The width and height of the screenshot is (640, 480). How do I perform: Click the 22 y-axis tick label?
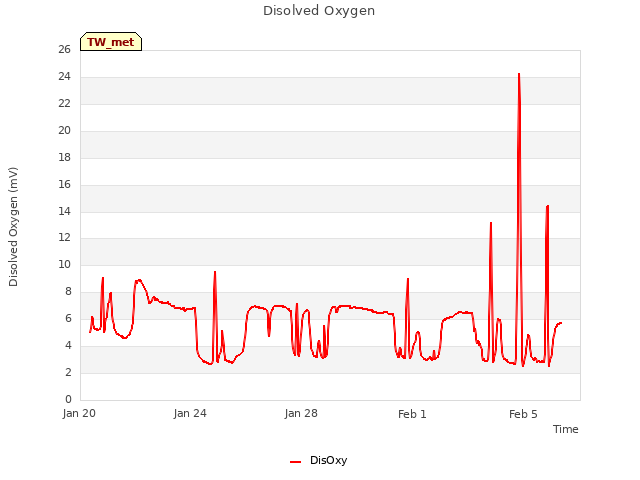[x=64, y=103]
